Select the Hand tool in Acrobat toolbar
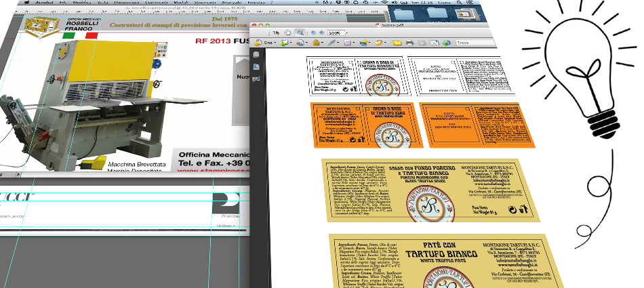Image resolution: width=644 pixels, height=288 pixels. (288, 33)
